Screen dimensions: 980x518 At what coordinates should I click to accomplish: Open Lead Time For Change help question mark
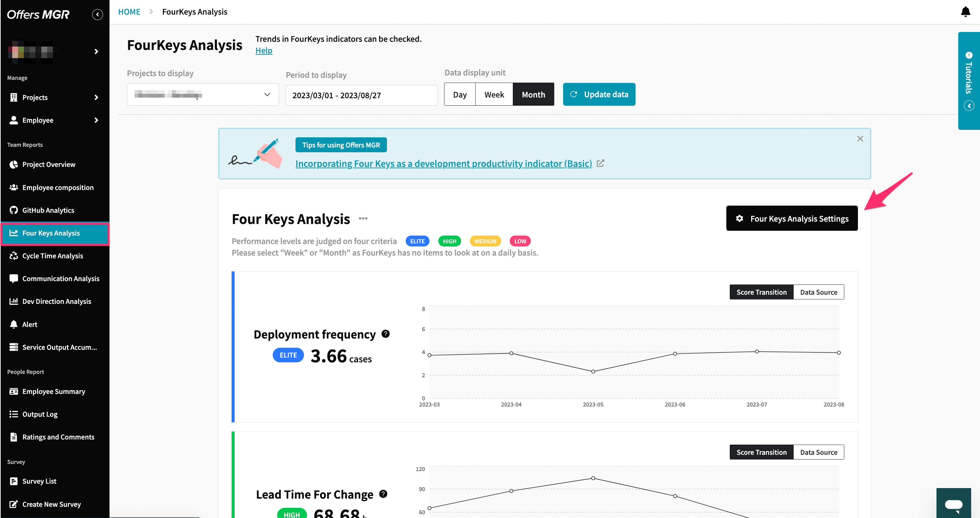(383, 494)
